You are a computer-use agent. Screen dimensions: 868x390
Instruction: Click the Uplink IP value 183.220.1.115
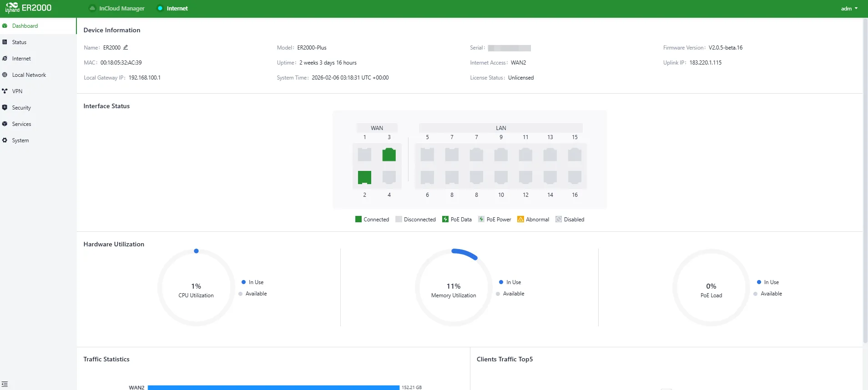[x=705, y=63]
